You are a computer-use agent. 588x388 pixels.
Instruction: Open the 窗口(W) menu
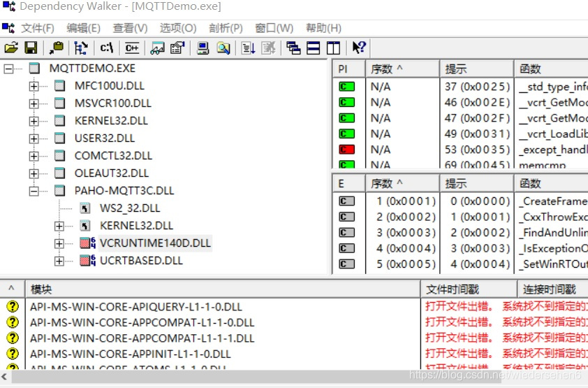(274, 28)
